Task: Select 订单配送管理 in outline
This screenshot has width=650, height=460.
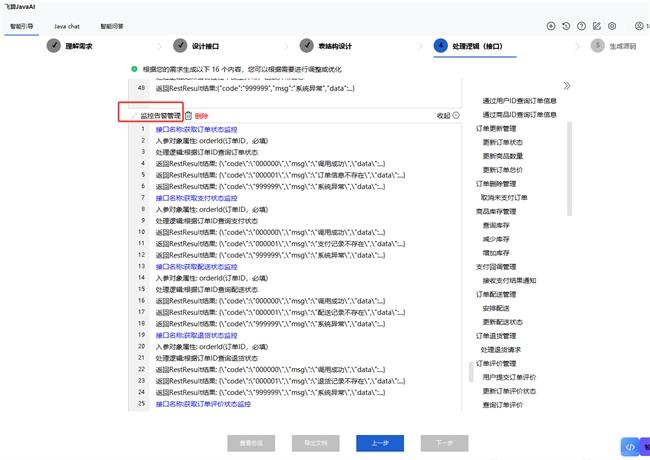Action: [x=496, y=295]
